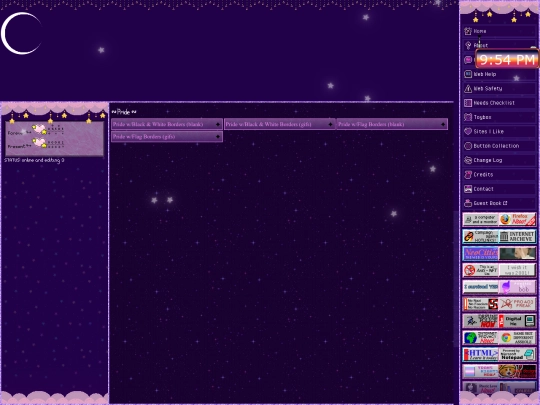Open the Button Collection page

tap(499, 146)
